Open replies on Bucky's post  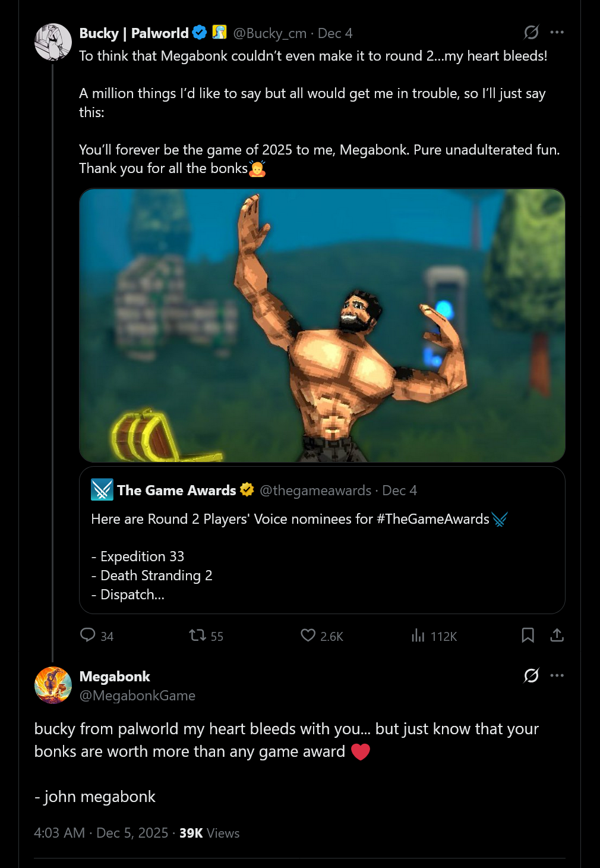pyautogui.click(x=88, y=635)
